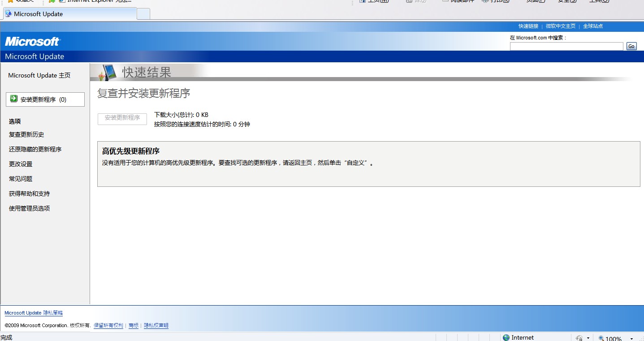Click the Microsoft logo in the header

pos(32,42)
